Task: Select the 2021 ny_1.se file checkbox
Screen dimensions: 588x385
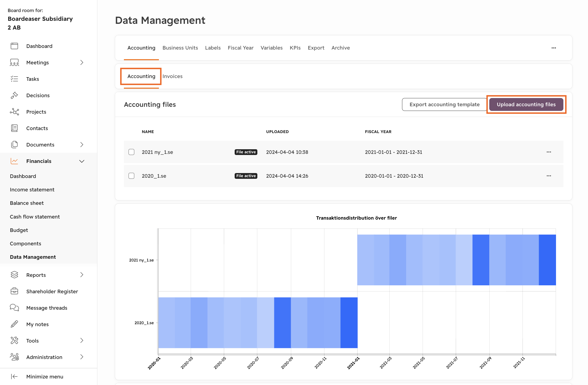Action: 132,152
